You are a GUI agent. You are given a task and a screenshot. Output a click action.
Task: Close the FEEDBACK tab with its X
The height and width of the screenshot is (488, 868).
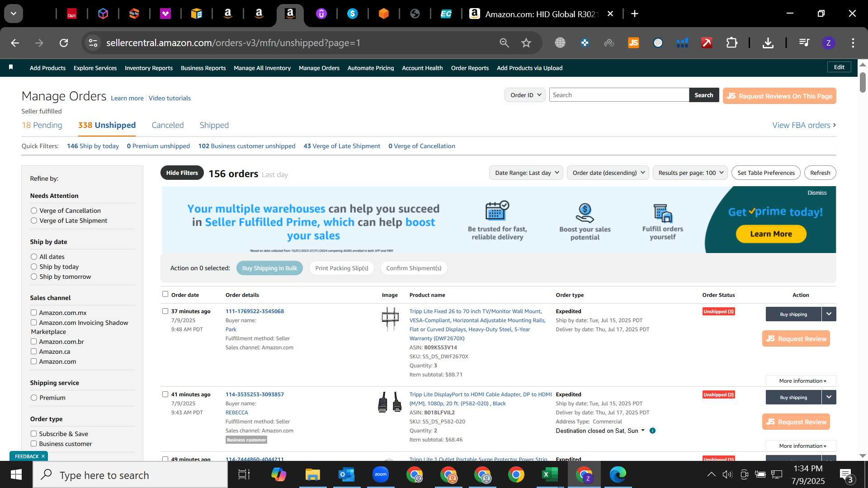click(43, 456)
